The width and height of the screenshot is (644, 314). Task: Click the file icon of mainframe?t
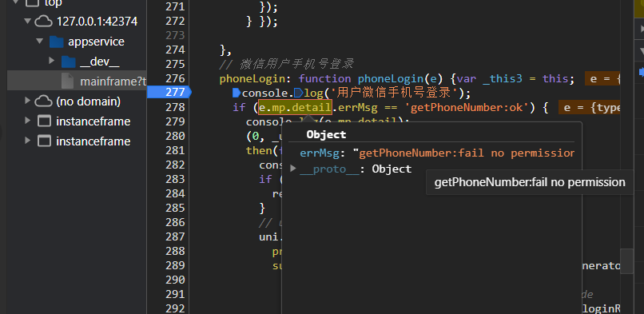click(x=67, y=81)
